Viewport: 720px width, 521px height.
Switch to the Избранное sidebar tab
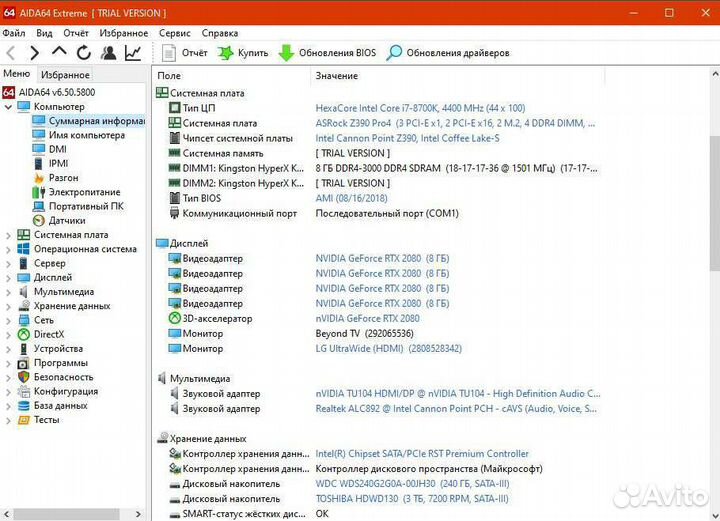(x=65, y=74)
